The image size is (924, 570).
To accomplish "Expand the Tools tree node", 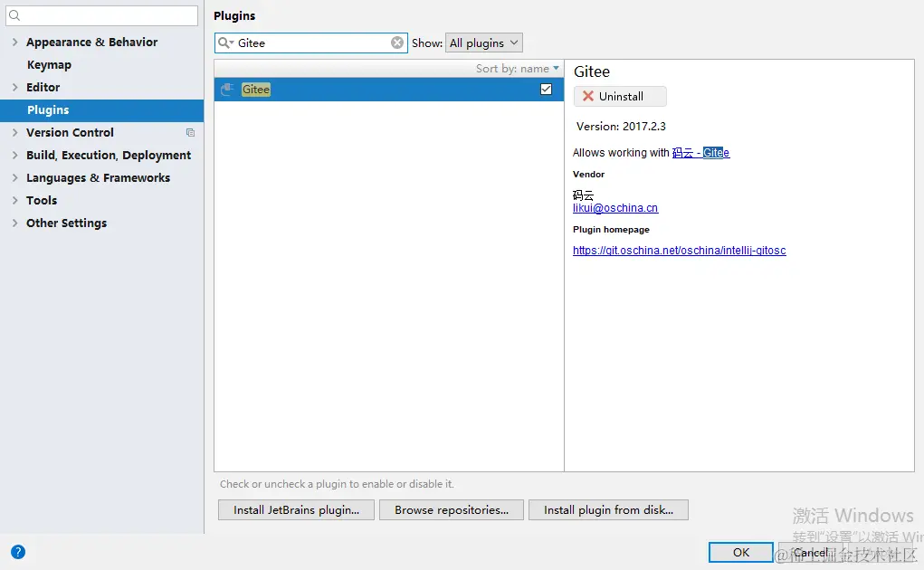I will tap(14, 200).
